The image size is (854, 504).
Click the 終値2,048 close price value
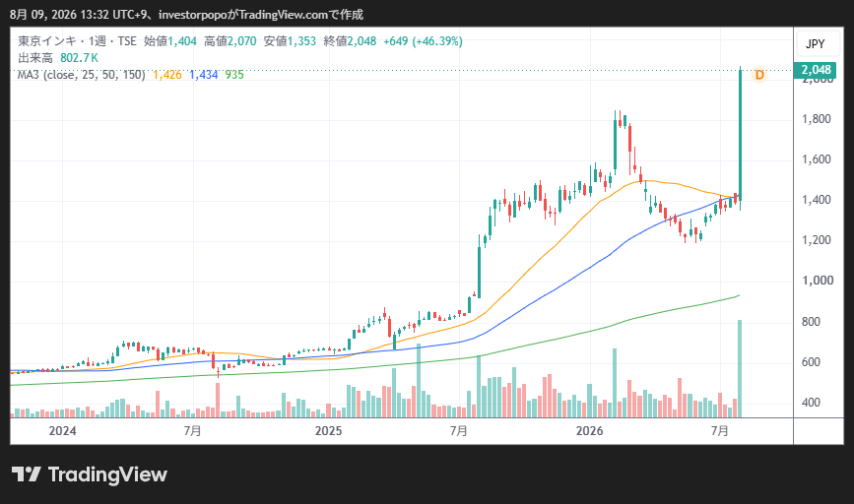coord(350,41)
